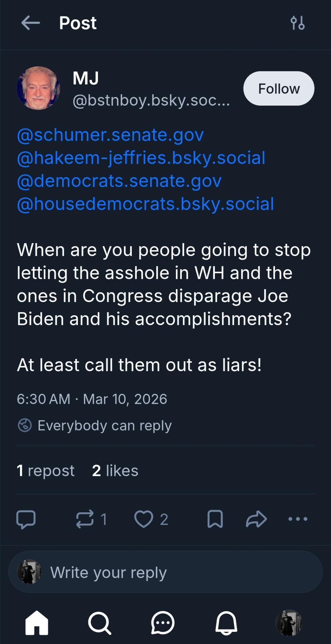331x644 pixels.
Task: Open the @schumer.senate.gov mention
Action: pos(110,135)
